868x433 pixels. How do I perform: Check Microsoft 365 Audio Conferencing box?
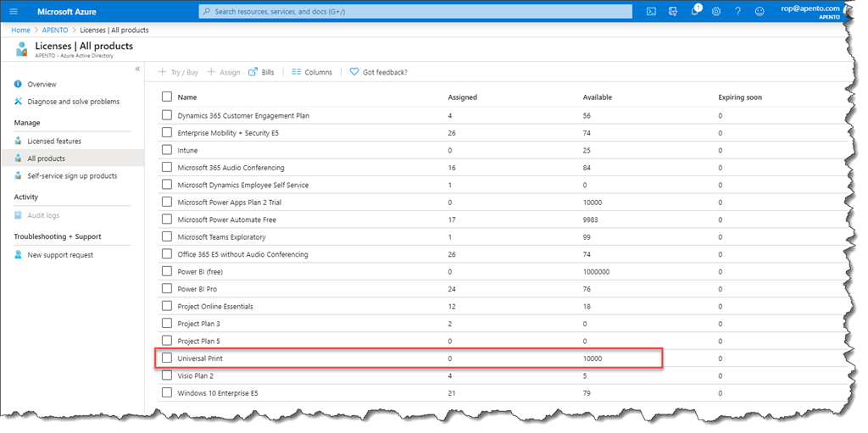point(167,167)
